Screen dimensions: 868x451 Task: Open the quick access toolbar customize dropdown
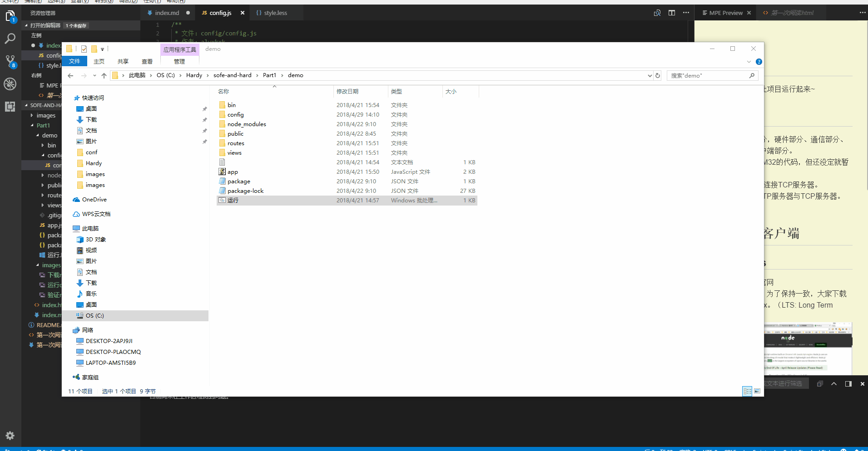pos(103,49)
